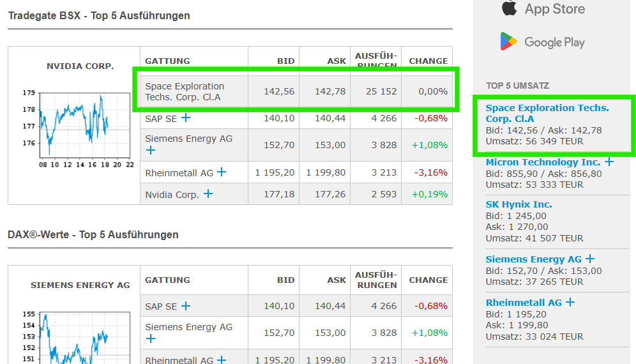Click the plus icon next to Rheinmetall AG in the Top 5 Umsatz list
The image size is (636, 364).
pos(570,302)
